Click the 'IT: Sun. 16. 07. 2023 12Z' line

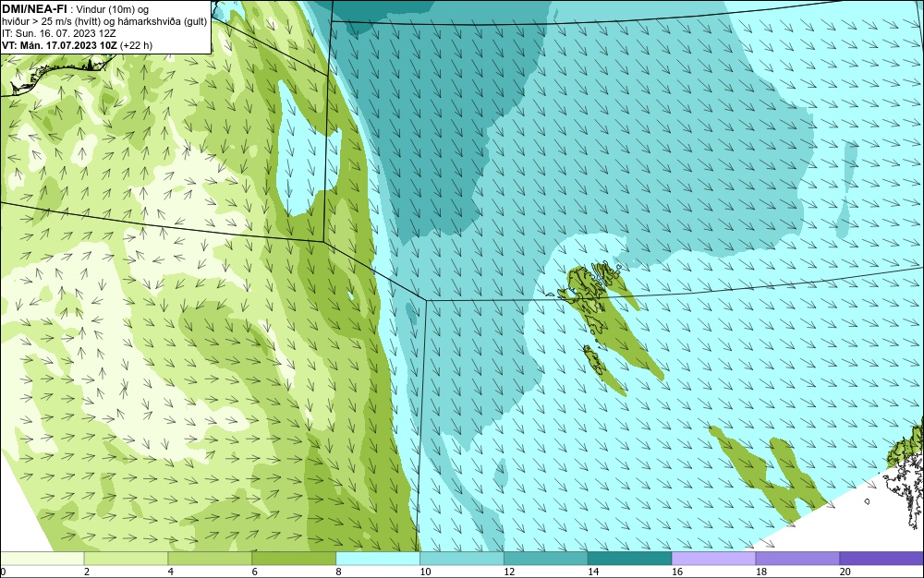pyautogui.click(x=59, y=33)
